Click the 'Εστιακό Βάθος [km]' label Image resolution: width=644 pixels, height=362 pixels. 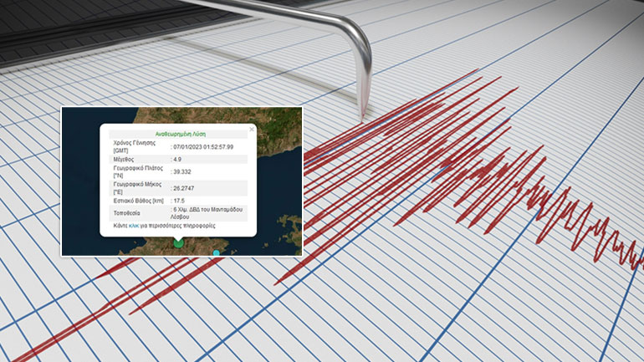pyautogui.click(x=139, y=201)
